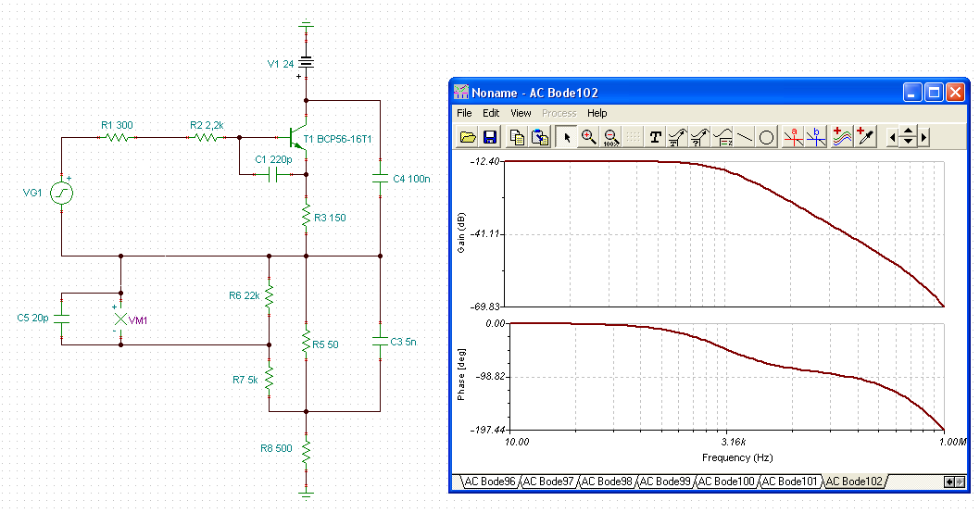Switch to the AC Bode96 tab
The image size is (980, 513).
490,482
